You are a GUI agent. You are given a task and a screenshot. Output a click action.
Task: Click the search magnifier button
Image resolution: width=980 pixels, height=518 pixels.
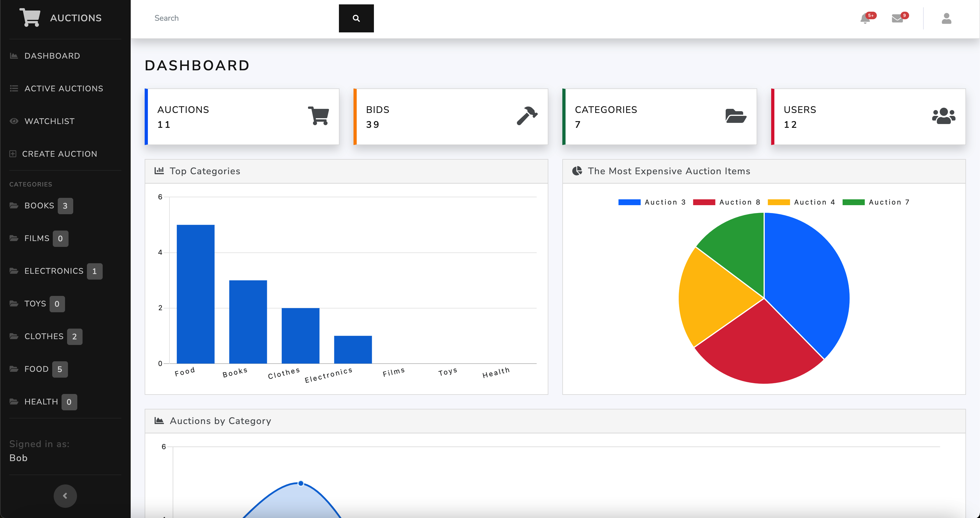pos(356,18)
